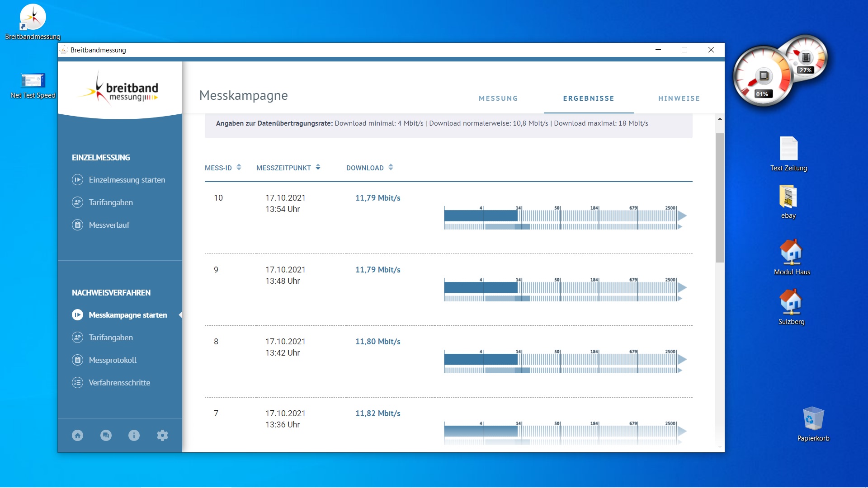868x488 pixels.
Task: Open the chat/feedback icon in sidebar footer
Action: pyautogui.click(x=106, y=435)
